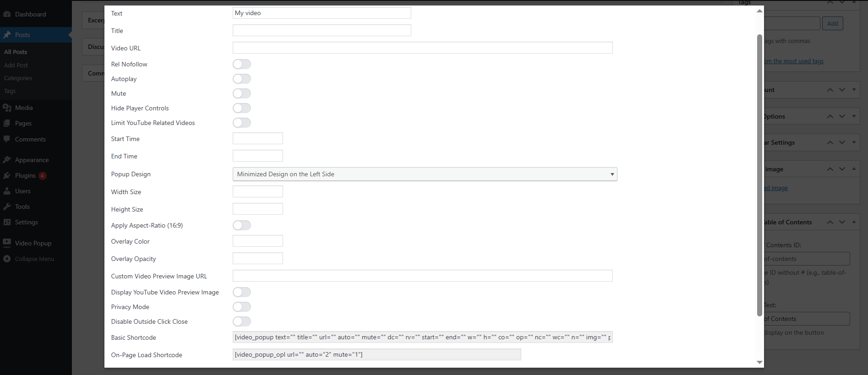This screenshot has height=375, width=868.
Task: Click the Overlay Color field
Action: pyautogui.click(x=257, y=241)
